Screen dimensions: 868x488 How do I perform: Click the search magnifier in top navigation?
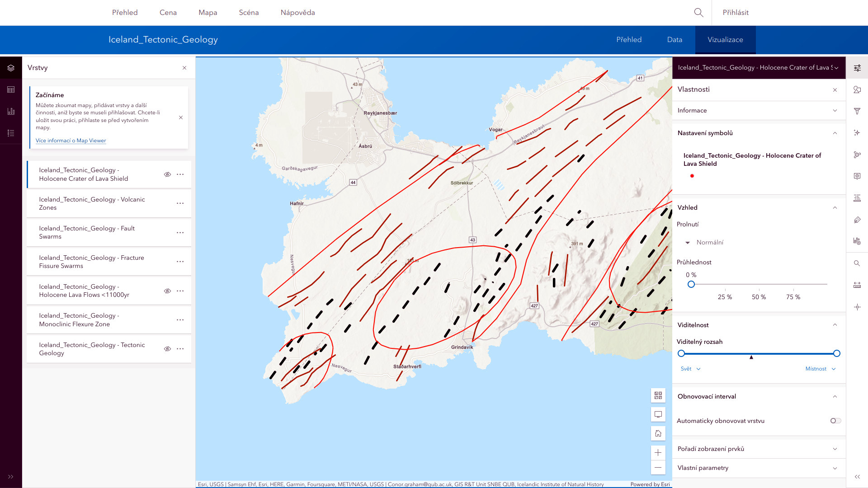pyautogui.click(x=698, y=13)
